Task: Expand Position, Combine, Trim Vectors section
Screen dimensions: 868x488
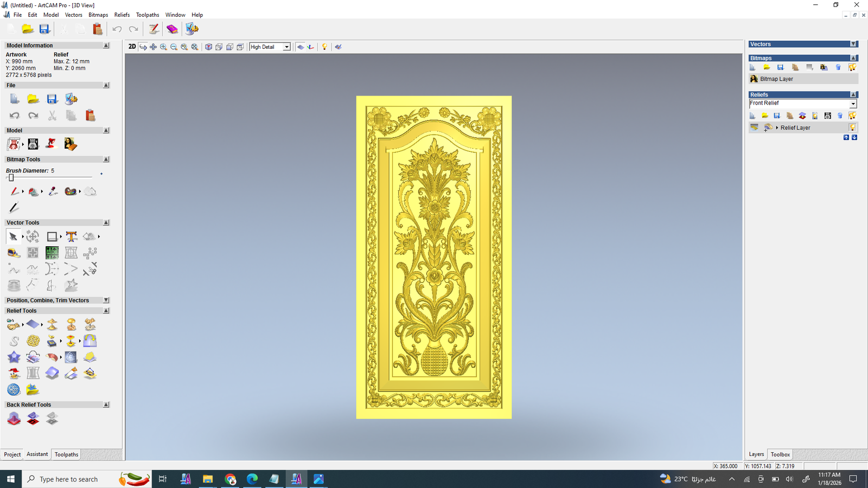Action: (x=106, y=300)
